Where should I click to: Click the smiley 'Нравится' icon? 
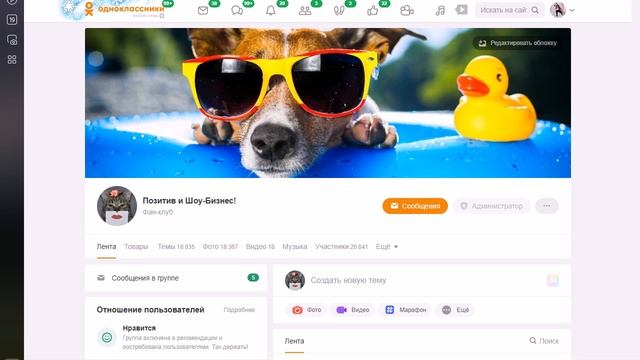[x=107, y=337]
